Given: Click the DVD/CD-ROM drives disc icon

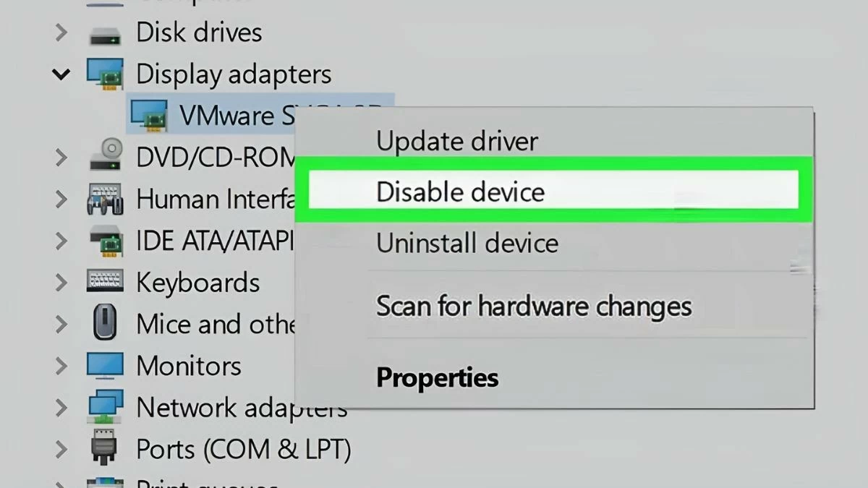Looking at the screenshot, I should tap(106, 157).
